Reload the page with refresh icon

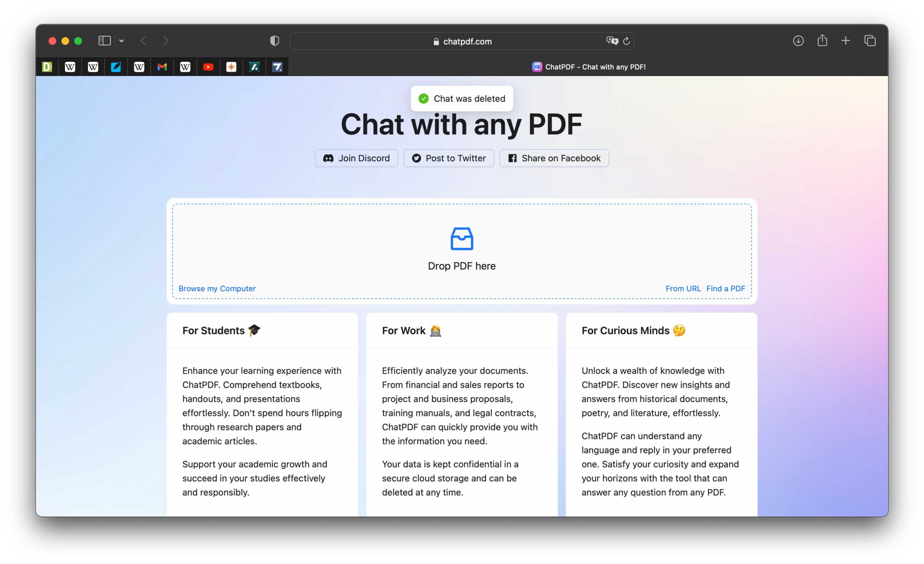click(626, 41)
